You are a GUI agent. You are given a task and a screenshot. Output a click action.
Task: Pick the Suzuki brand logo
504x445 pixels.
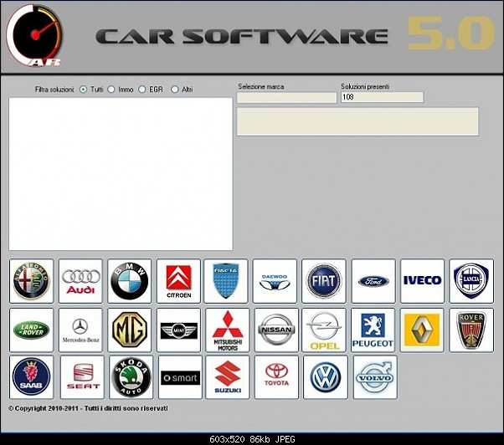[x=228, y=377]
